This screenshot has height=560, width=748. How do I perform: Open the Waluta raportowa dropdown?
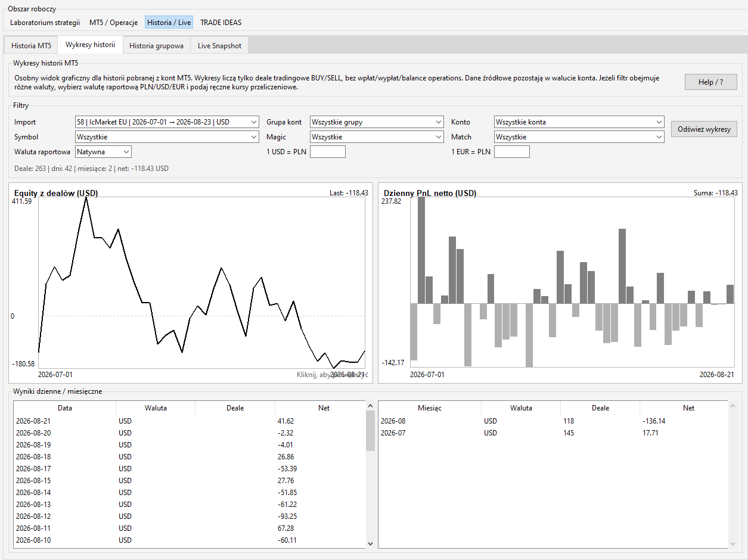[103, 152]
